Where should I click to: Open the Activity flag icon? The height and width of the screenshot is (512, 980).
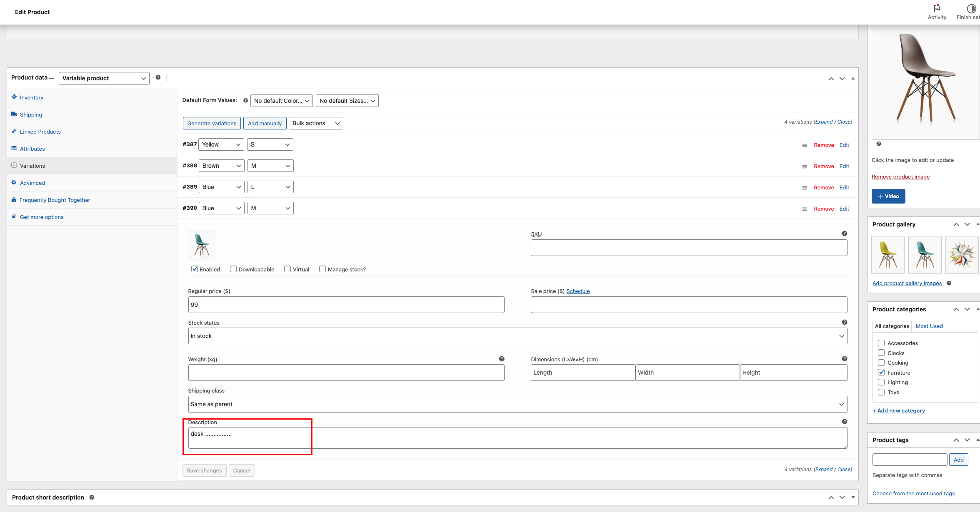click(937, 8)
